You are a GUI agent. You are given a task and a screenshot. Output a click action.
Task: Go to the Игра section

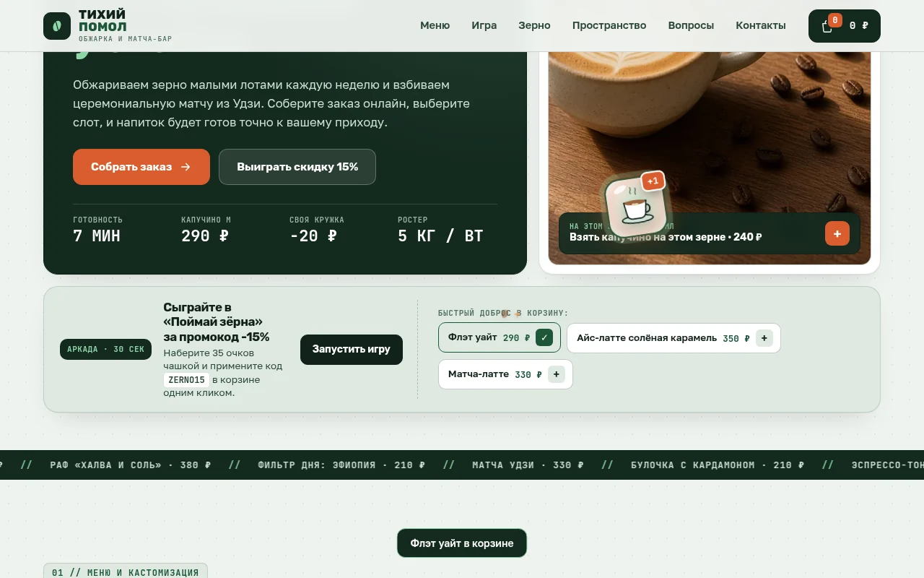484,25
